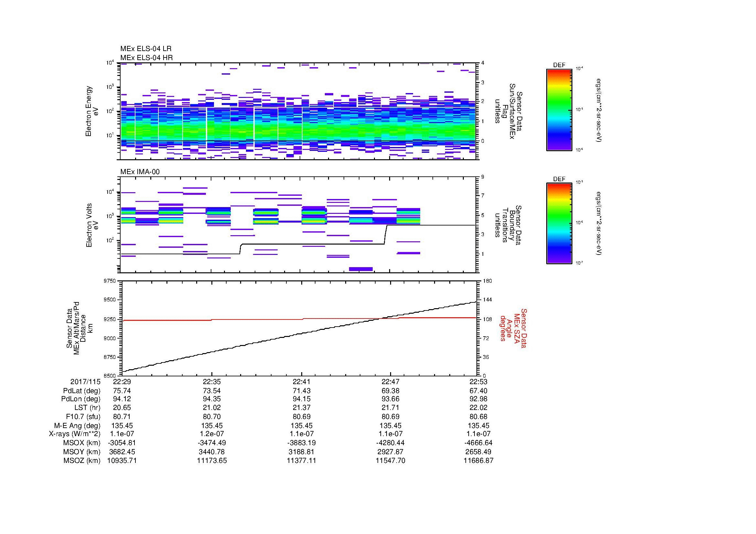This screenshot has width=756, height=534.
Task: Click the red MEx SZA Angle label
Action: pyautogui.click(x=513, y=328)
